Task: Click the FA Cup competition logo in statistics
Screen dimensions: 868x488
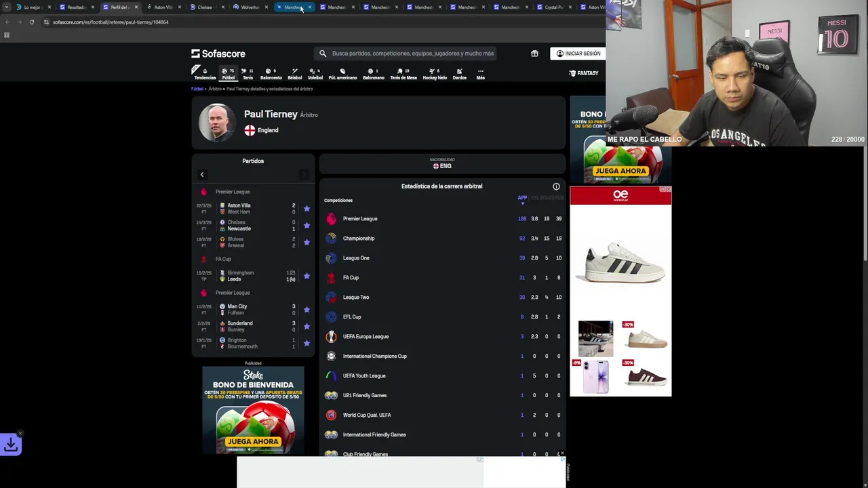Action: click(x=331, y=278)
